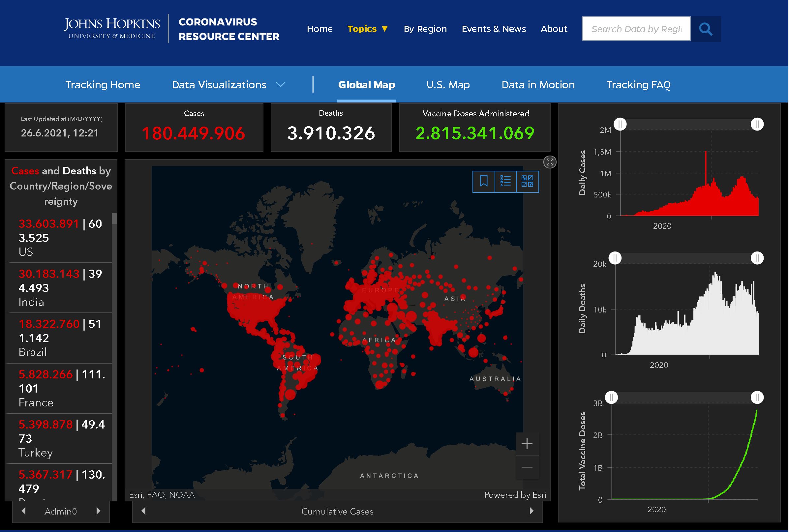Viewport: 789px width, 532px height.
Task: Select the Global Map tab
Action: point(367,84)
